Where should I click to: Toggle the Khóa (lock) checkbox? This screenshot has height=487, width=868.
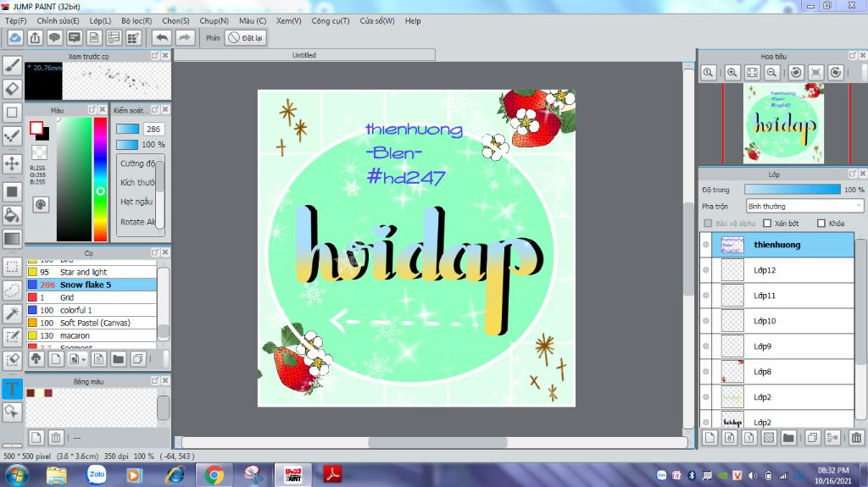pyautogui.click(x=821, y=224)
